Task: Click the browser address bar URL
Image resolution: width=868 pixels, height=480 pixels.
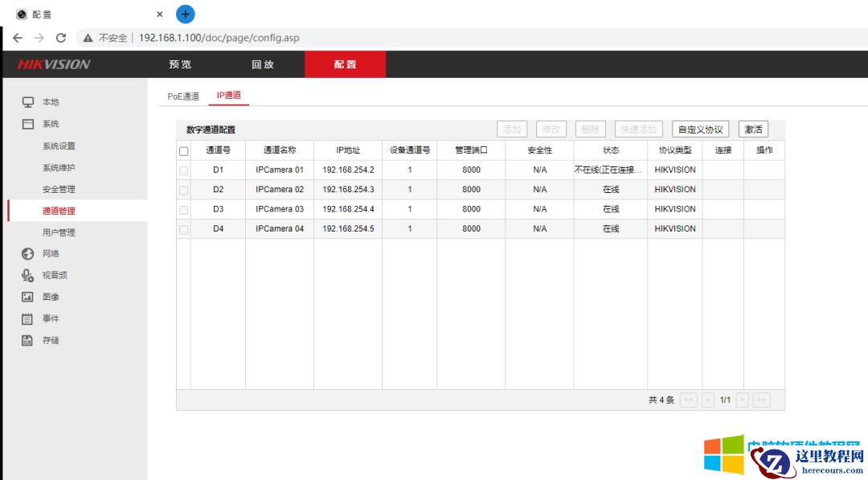Action: [x=219, y=38]
